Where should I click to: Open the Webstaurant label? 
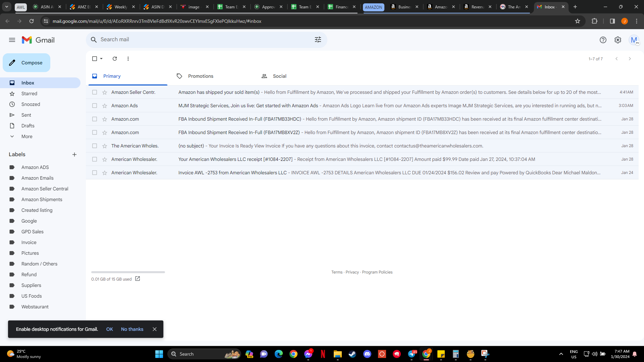[35, 307]
